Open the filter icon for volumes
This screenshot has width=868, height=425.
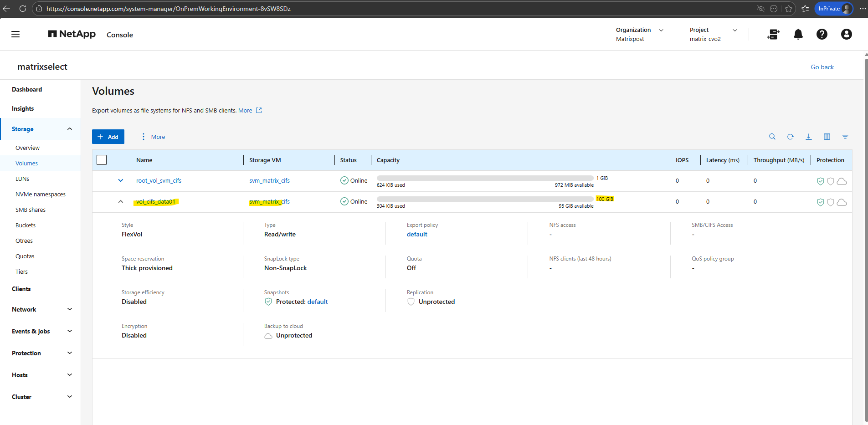tap(845, 137)
